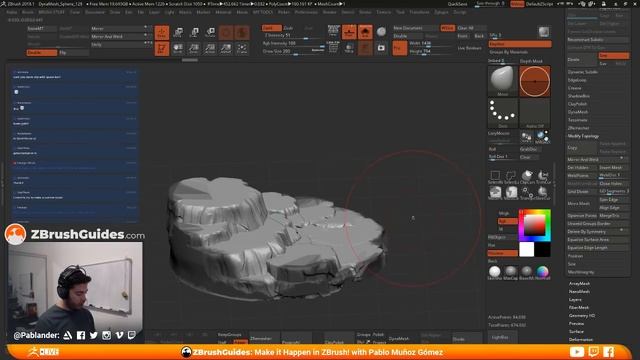Viewport: 640px width, 360px height.
Task: Open the Material menu
Action: [223, 12]
